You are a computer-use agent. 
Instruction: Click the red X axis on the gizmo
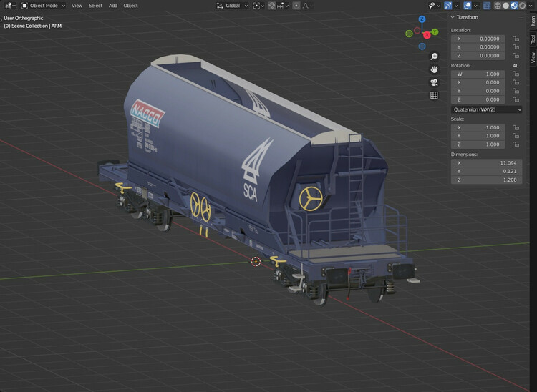point(427,35)
